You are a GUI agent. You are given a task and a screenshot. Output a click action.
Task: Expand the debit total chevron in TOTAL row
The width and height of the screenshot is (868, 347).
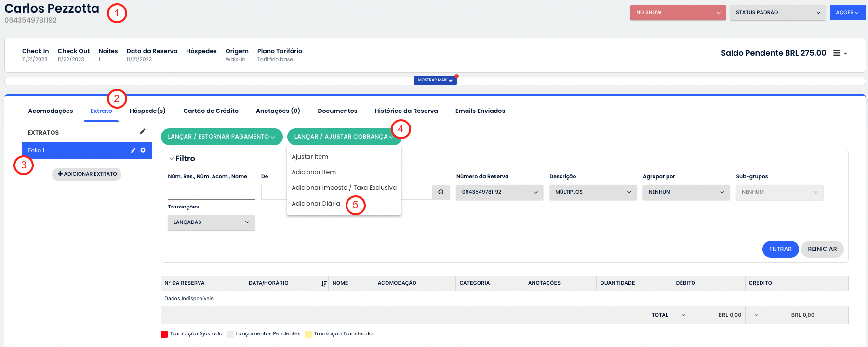[683, 315]
